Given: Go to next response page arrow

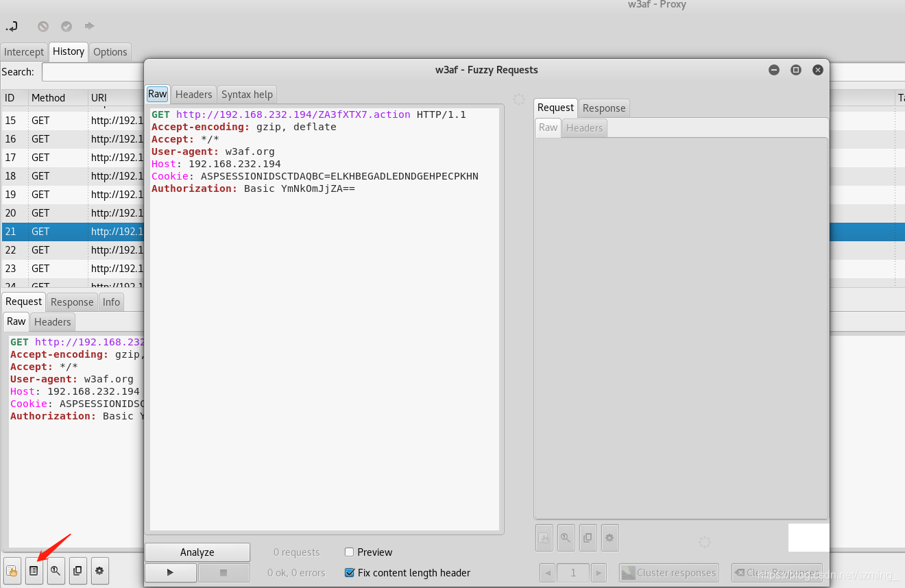Looking at the screenshot, I should (x=599, y=573).
